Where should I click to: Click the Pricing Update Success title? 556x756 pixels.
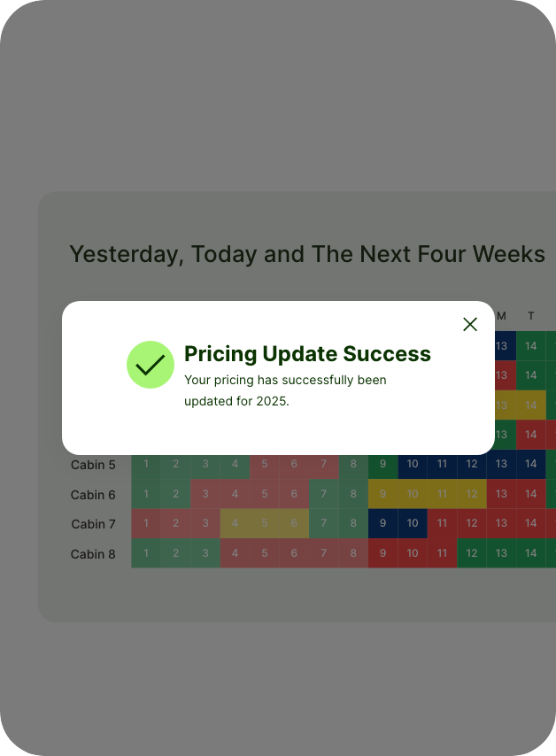coord(307,354)
